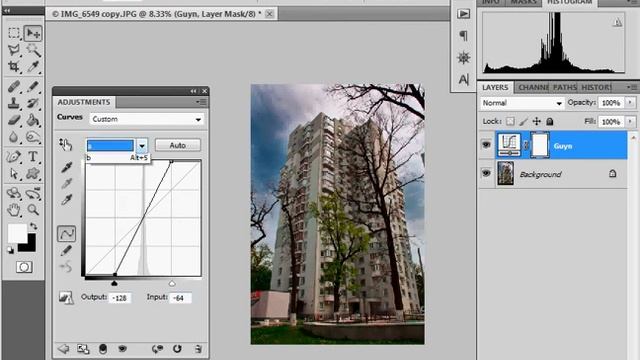Screen dimensions: 640x360
Task: Select the Custom Shape tool
Action: pyautogui.click(x=33, y=174)
